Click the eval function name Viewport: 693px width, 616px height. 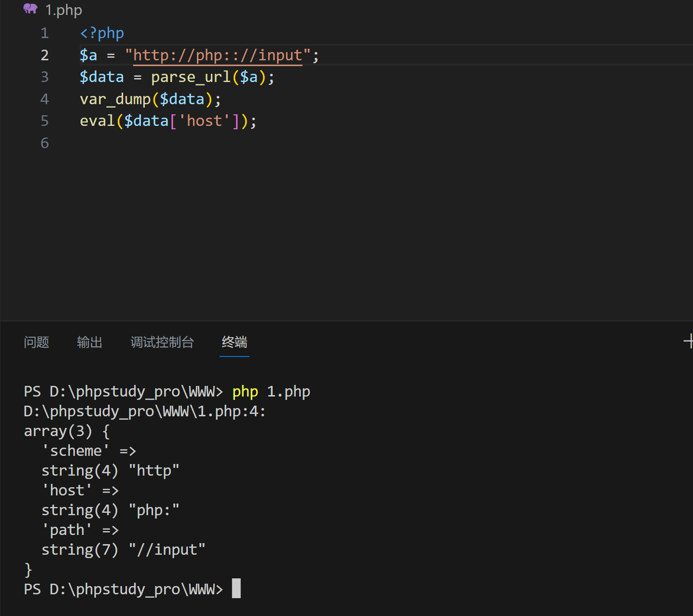97,121
